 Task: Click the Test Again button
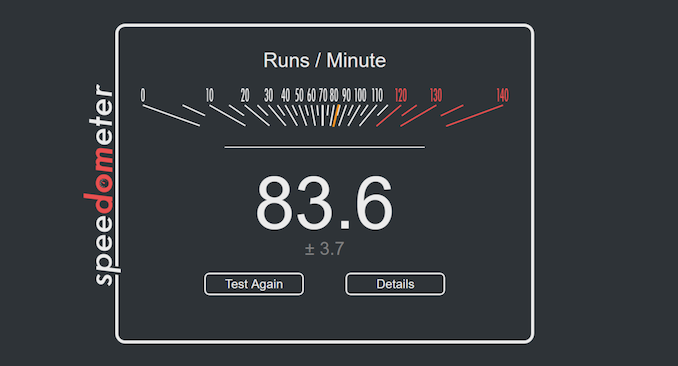(x=254, y=284)
